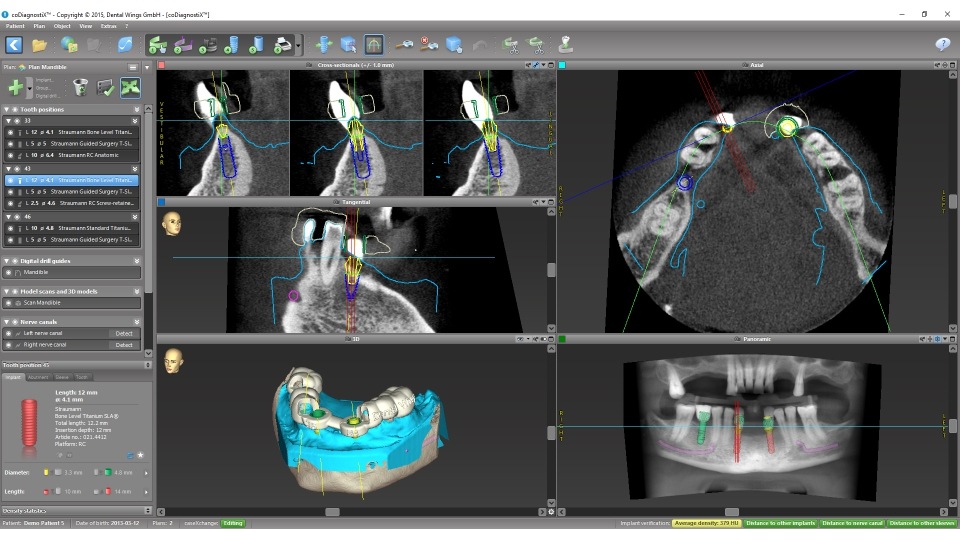Viewport: 960px width, 540px height.
Task: Select workflow step 1 jaw alignment icon
Action: [x=158, y=45]
